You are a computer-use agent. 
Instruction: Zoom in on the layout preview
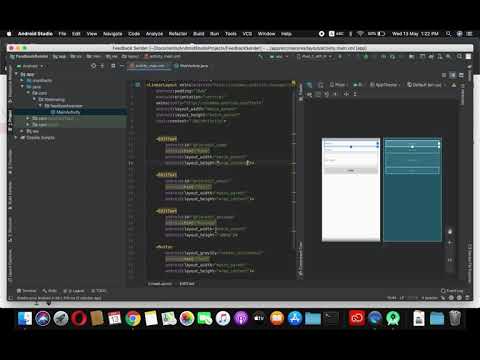450,243
